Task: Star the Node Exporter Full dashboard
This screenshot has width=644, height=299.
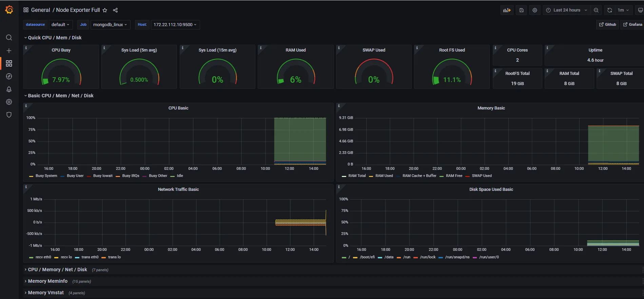Action: pos(105,10)
